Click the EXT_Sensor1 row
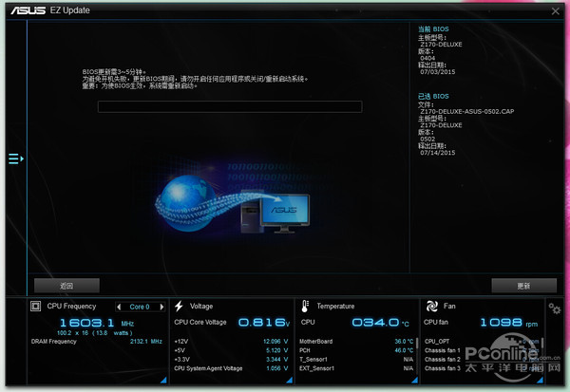570x392 pixels. (356, 368)
